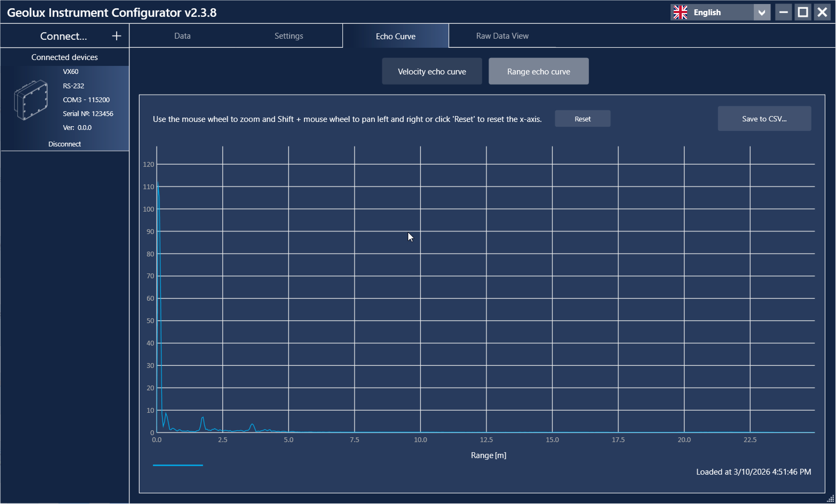This screenshot has width=836, height=504.
Task: Select the Echo Curve tab
Action: click(395, 36)
